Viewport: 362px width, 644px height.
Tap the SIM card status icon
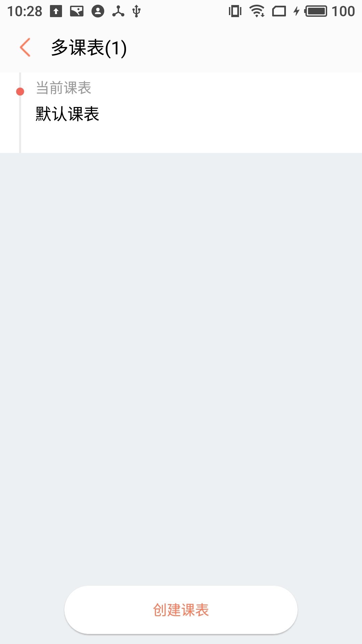279,11
